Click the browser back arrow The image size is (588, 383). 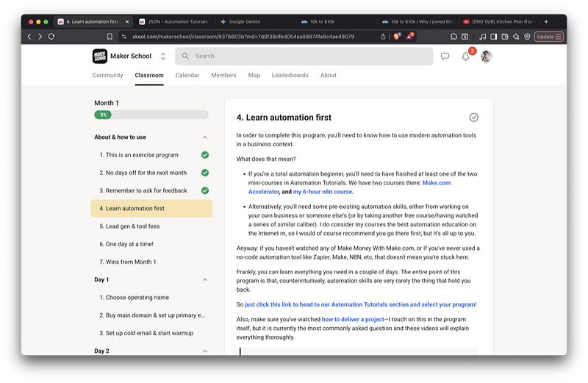click(29, 36)
